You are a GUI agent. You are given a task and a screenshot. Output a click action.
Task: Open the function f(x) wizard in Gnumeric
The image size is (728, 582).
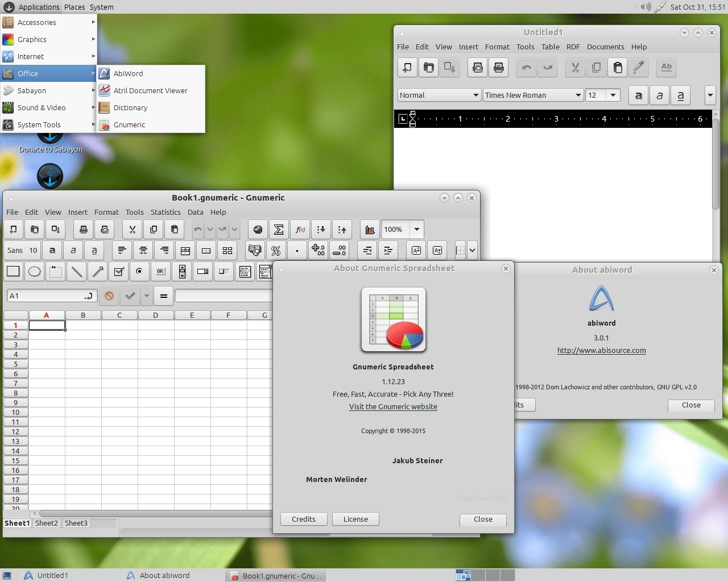tap(300, 230)
